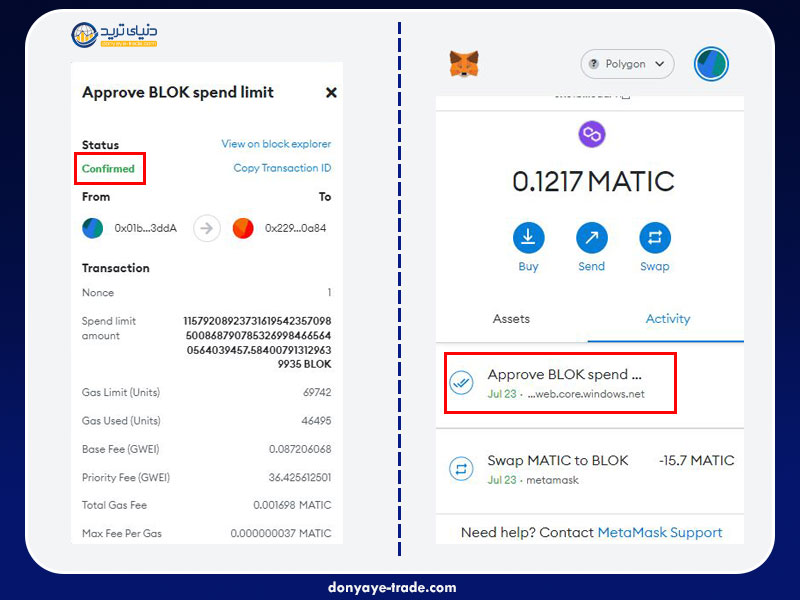800x600 pixels.
Task: Click the From account avatar 0x01b...3ddA
Action: click(92, 228)
